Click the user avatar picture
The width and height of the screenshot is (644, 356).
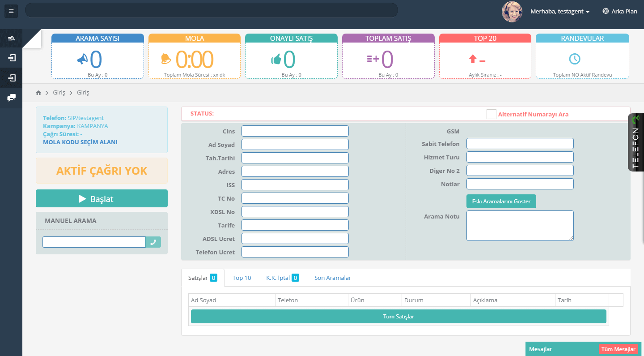coord(512,12)
